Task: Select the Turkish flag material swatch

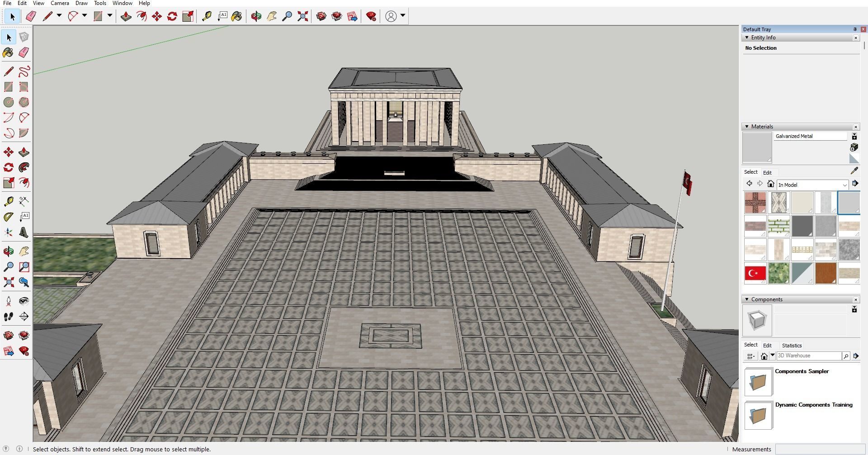Action: click(x=755, y=273)
